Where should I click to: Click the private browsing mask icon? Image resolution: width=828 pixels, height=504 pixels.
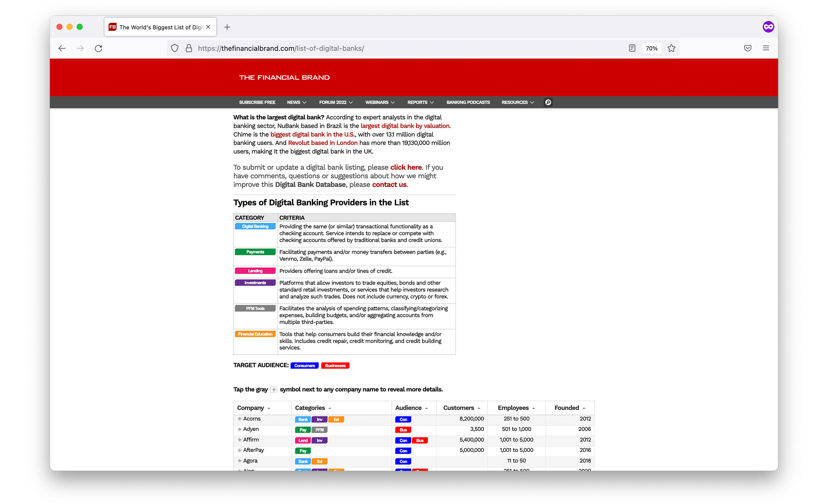[x=768, y=27]
